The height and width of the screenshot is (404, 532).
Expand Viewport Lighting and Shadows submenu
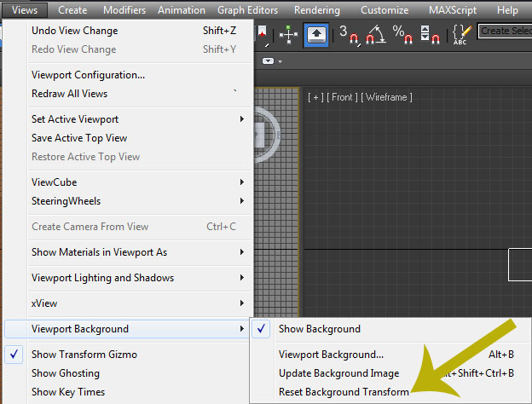tap(129, 278)
